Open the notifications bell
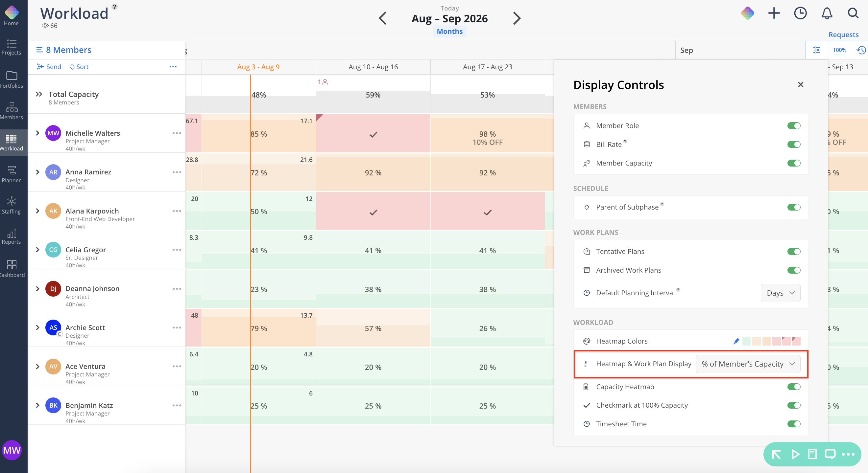 pos(827,13)
